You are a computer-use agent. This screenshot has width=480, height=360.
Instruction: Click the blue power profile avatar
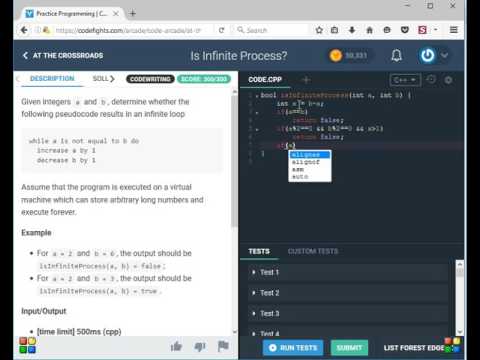tap(428, 55)
